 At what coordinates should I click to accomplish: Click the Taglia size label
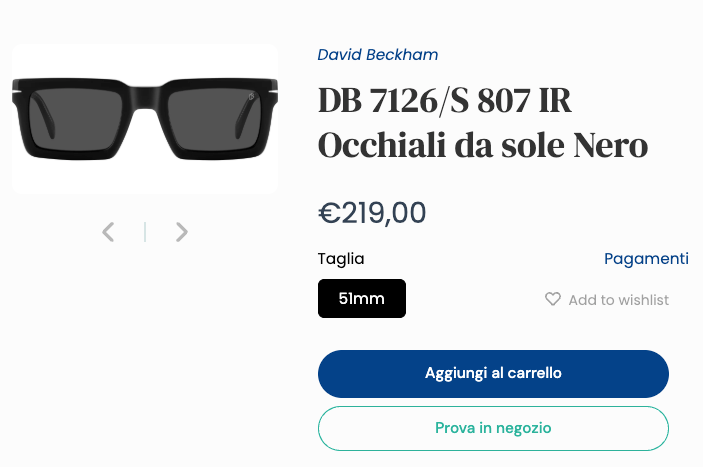point(341,259)
